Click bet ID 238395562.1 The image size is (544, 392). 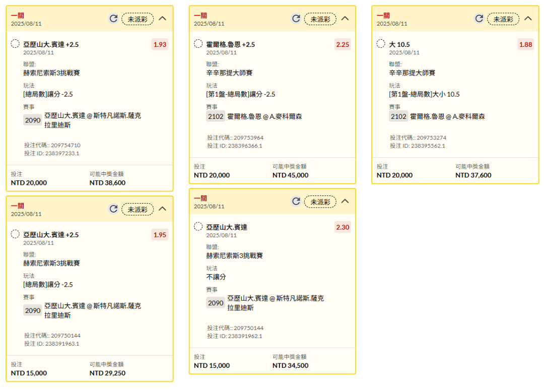coord(428,146)
